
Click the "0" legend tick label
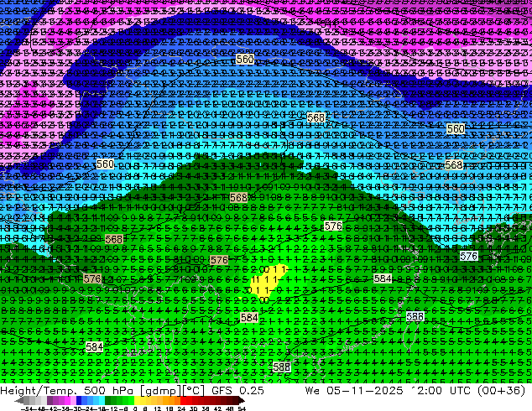click(135, 408)
